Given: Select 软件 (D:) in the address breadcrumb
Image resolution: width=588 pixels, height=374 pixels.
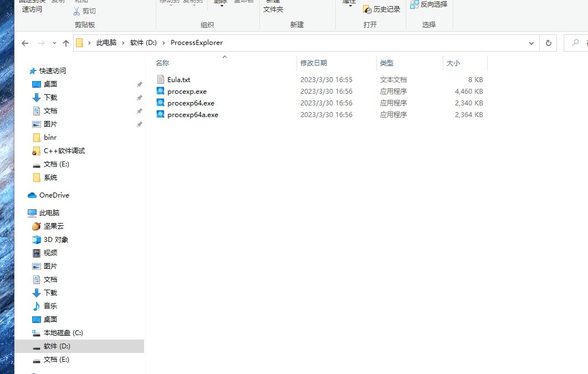Looking at the screenshot, I should point(143,43).
